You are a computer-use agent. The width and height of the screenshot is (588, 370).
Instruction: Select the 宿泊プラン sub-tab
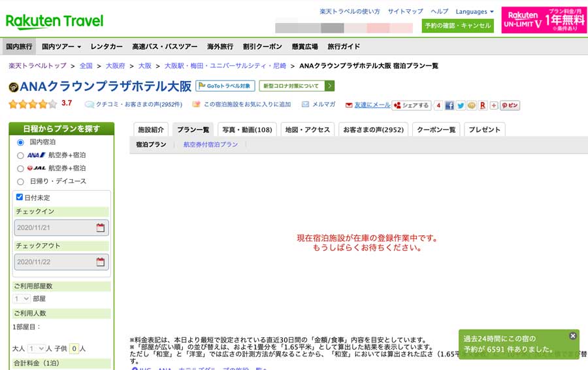[x=151, y=144]
